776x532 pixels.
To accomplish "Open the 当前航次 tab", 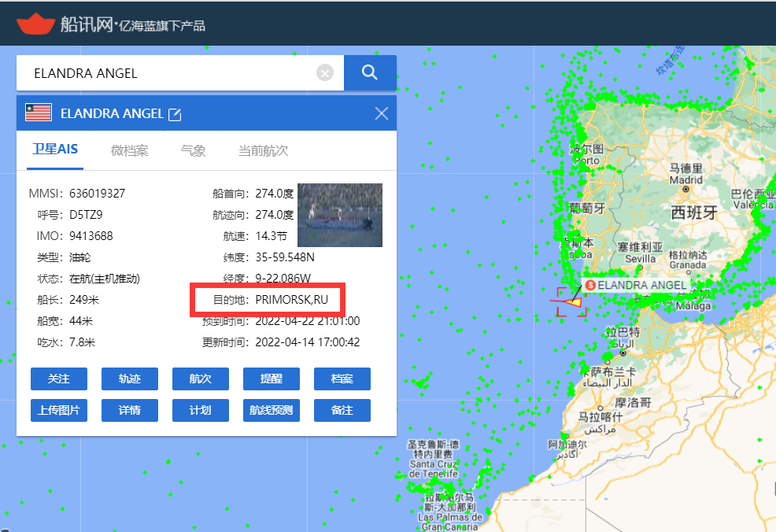I will click(263, 150).
